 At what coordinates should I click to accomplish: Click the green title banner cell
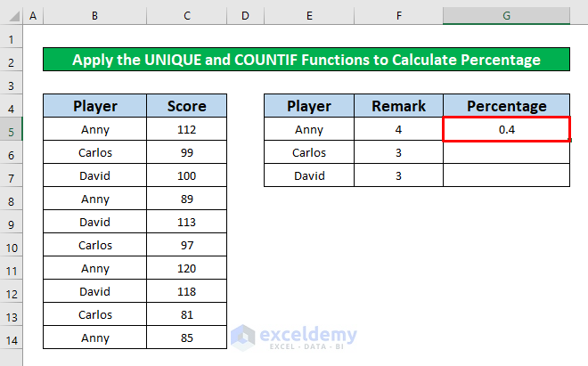306,61
